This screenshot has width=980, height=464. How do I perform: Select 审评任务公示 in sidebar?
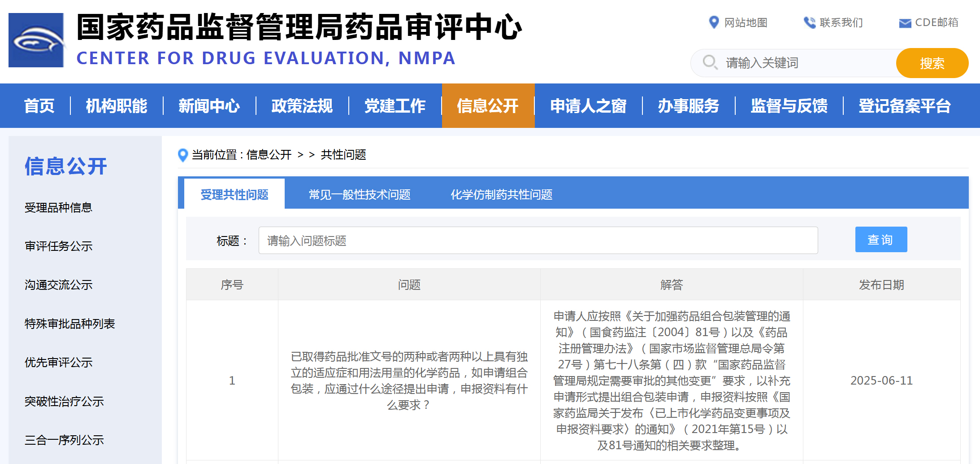pyautogui.click(x=58, y=246)
